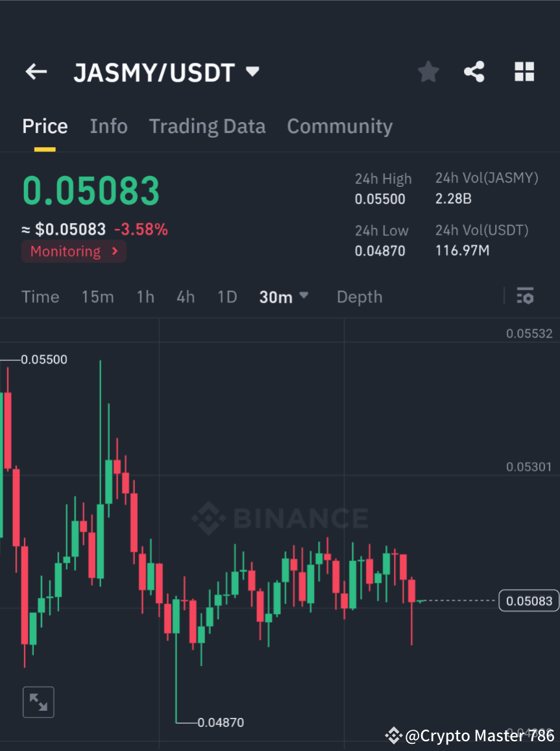Select the 1h timeframe button
This screenshot has height=751, width=560.
tap(145, 297)
